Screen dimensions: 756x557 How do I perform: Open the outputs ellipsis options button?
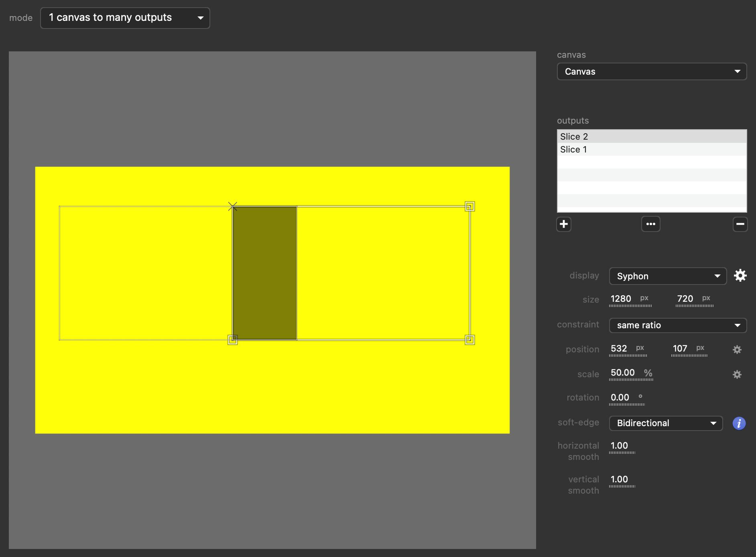[650, 224]
